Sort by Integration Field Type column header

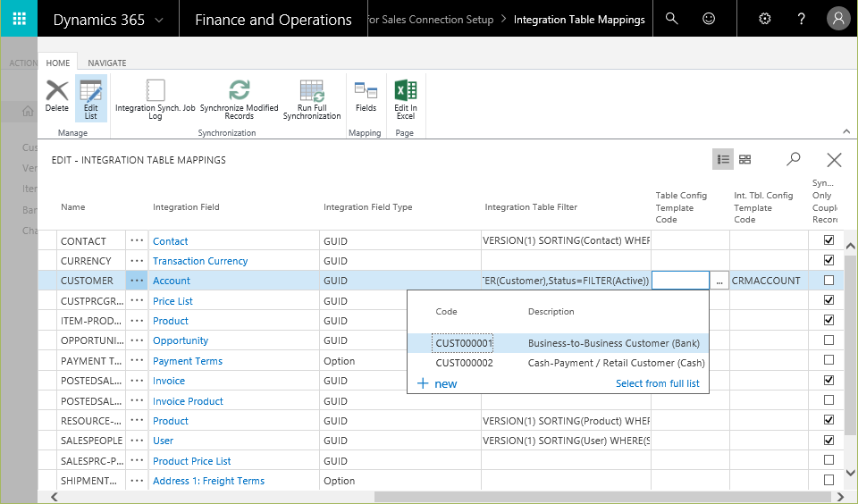pos(367,206)
